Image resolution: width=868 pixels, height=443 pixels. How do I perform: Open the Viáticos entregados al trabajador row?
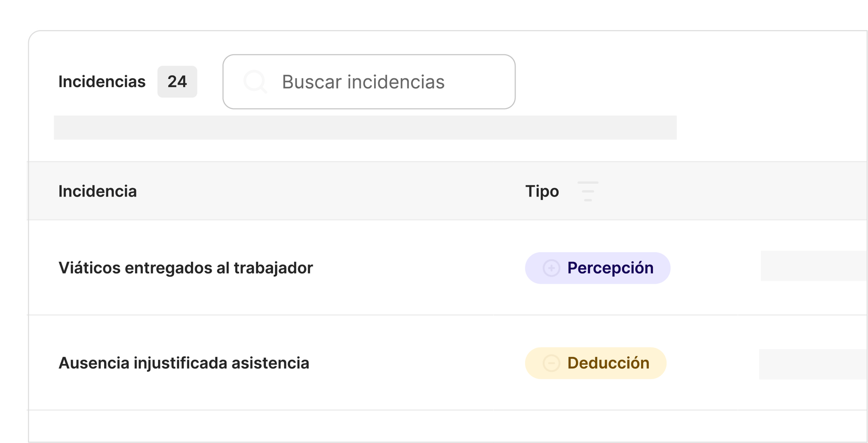pyautogui.click(x=186, y=268)
